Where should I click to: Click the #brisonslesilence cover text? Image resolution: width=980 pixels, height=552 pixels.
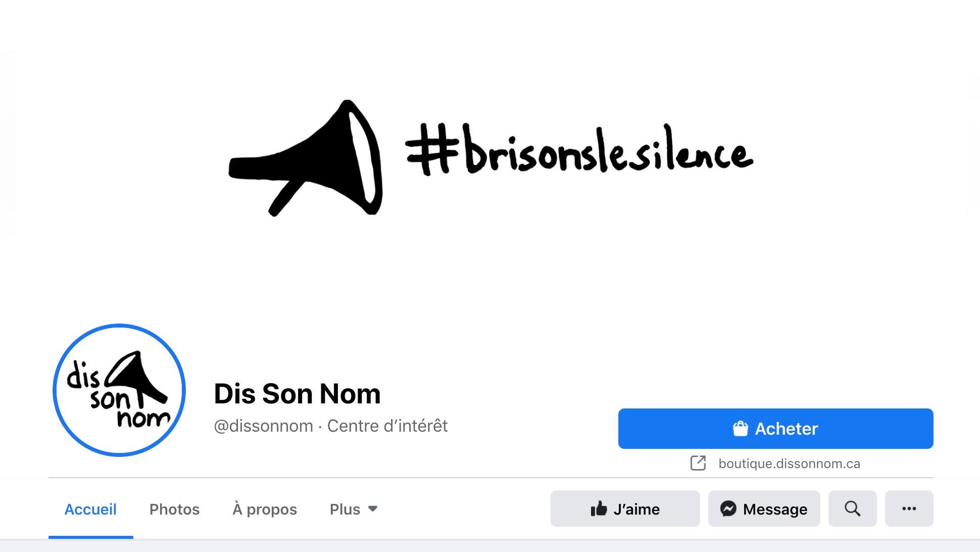pos(579,149)
